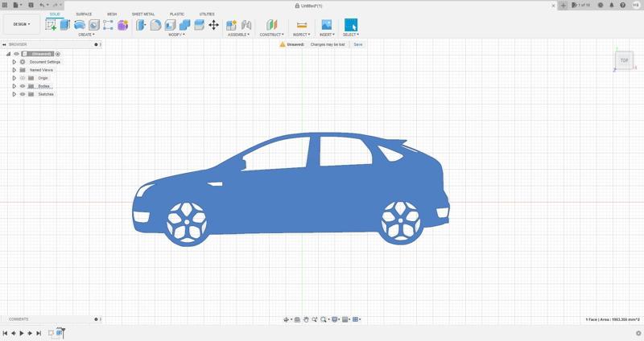Screen dimensions: 644x341
Task: Open the SELECT dropdown menu
Action: click(351, 35)
